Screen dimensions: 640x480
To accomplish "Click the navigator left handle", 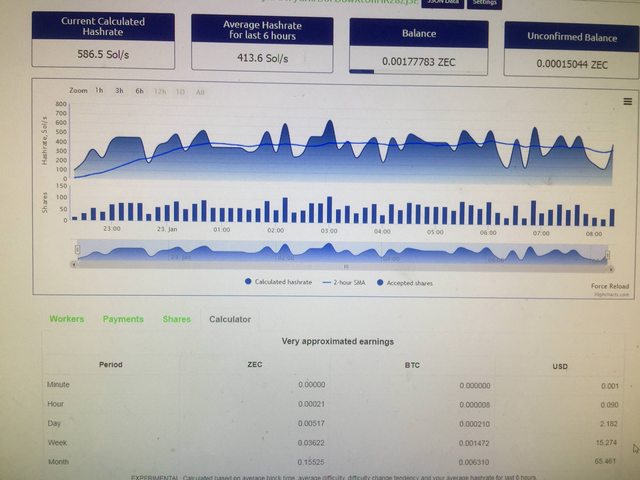I will tap(77, 249).
